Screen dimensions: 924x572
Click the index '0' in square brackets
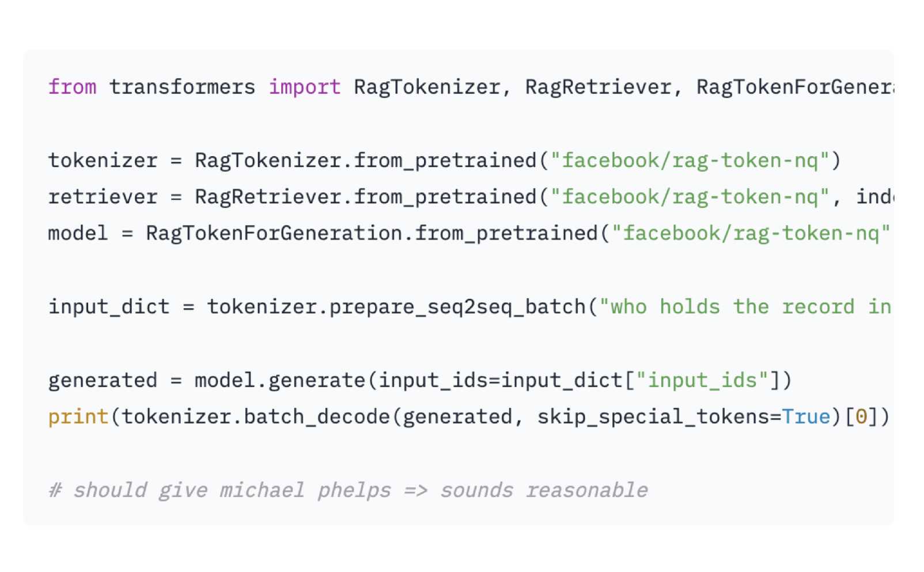861,416
